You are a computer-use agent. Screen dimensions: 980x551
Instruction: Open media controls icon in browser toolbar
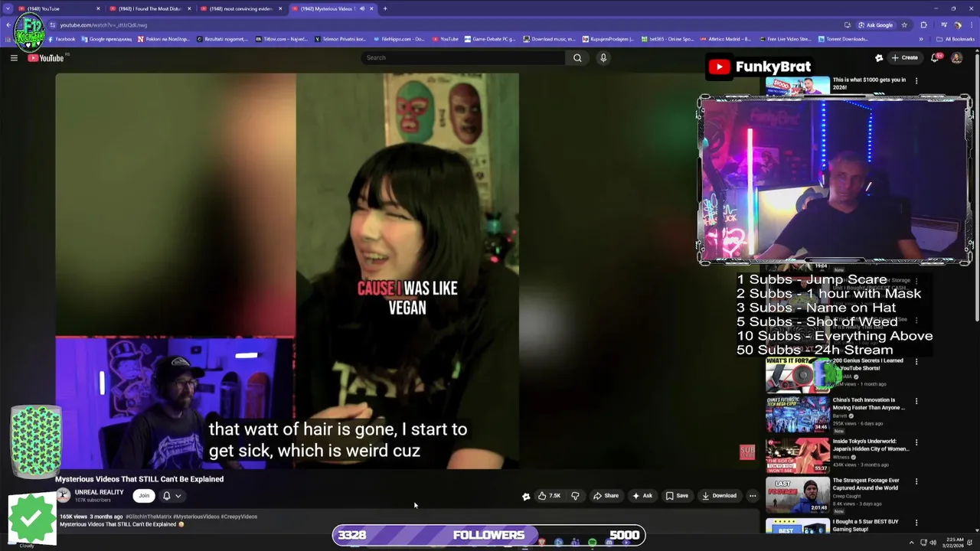point(944,24)
